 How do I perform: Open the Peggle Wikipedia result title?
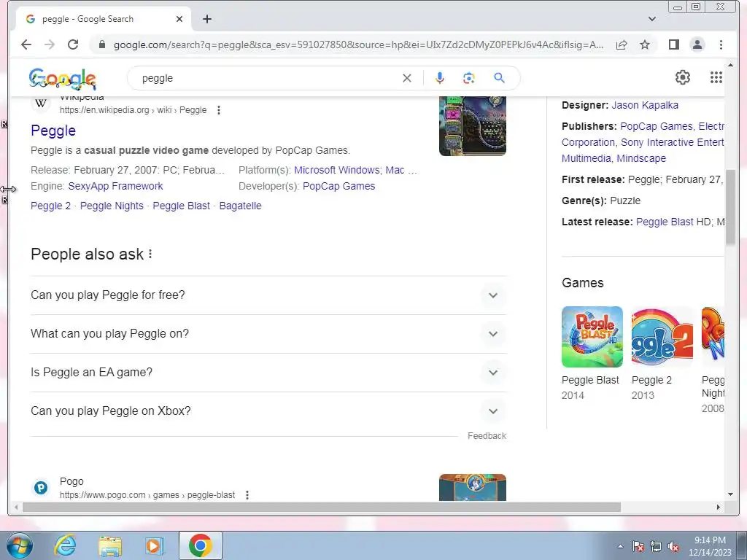pyautogui.click(x=53, y=131)
